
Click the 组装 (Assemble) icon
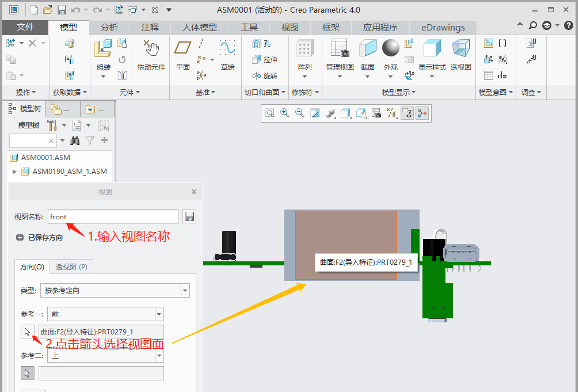(103, 55)
